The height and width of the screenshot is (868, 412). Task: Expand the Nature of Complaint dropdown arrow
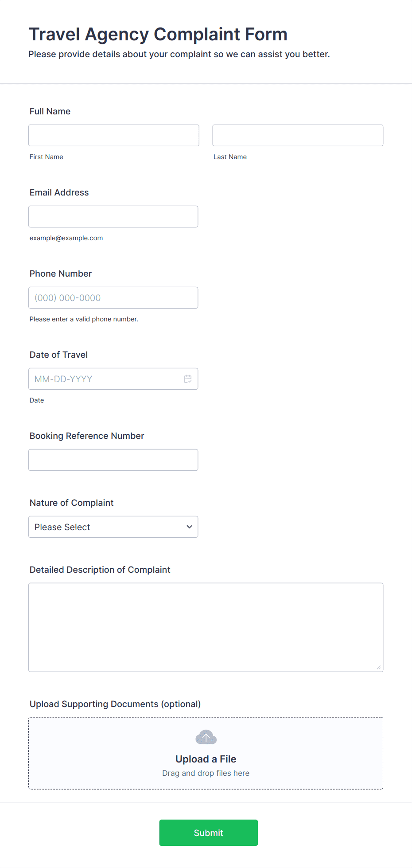pyautogui.click(x=189, y=527)
